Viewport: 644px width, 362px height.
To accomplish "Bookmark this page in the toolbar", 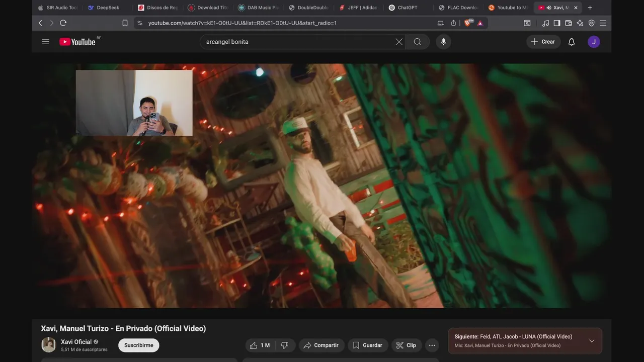I will pyautogui.click(x=125, y=23).
